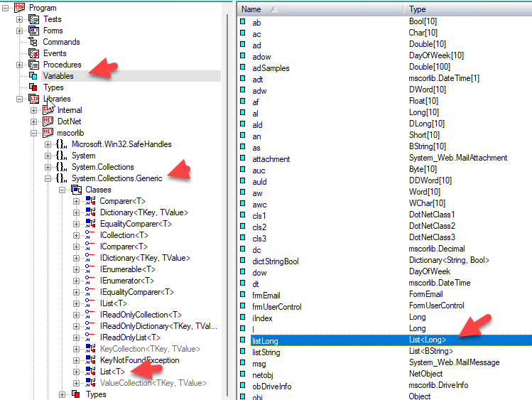Screen dimensions: 532x400
Task: Collapse the System.Collections.Generic namespace
Action: point(48,178)
